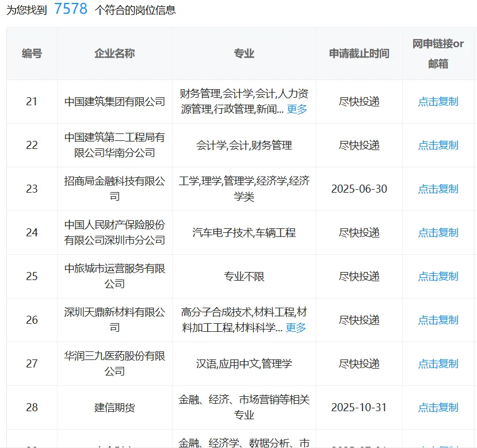Copy link for 中国人民财产保险 row
Screen dimensions: 477x448
click(x=438, y=233)
